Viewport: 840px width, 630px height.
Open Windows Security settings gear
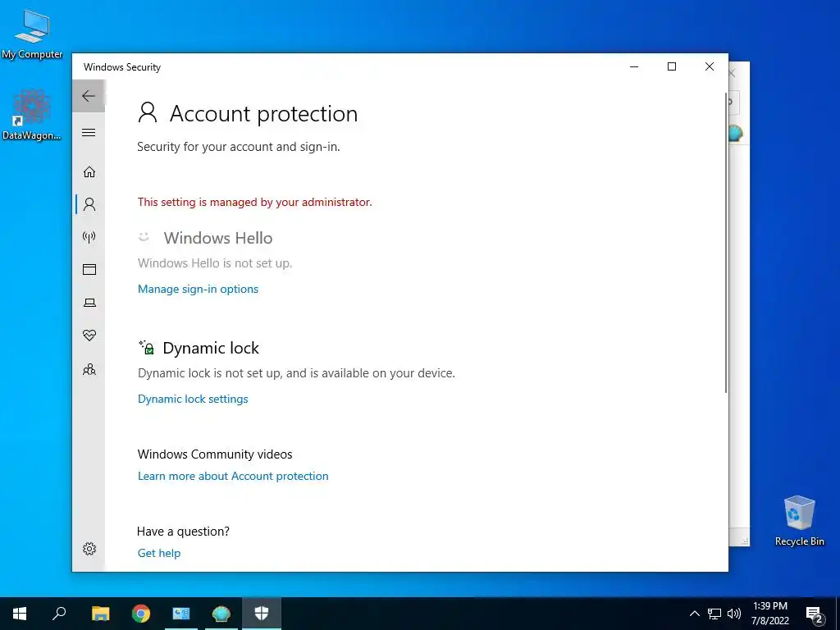(x=89, y=549)
